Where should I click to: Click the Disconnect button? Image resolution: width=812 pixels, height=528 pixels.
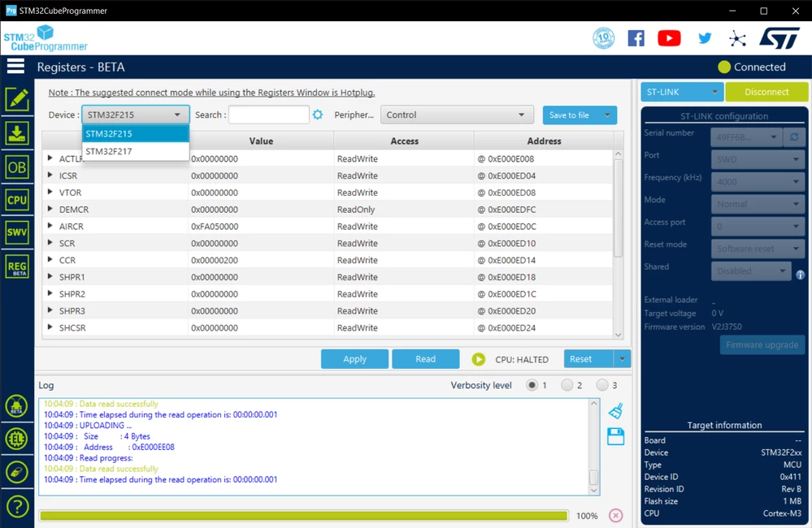point(766,92)
